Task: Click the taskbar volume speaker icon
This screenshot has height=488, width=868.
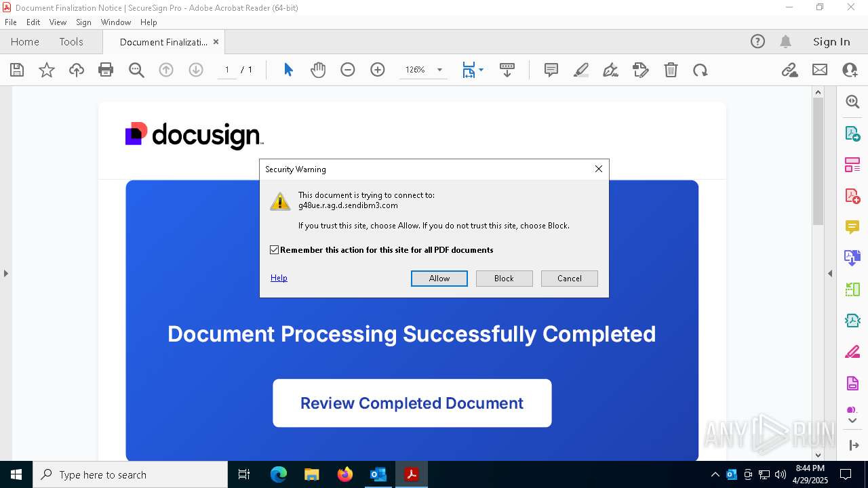Action: tap(781, 474)
